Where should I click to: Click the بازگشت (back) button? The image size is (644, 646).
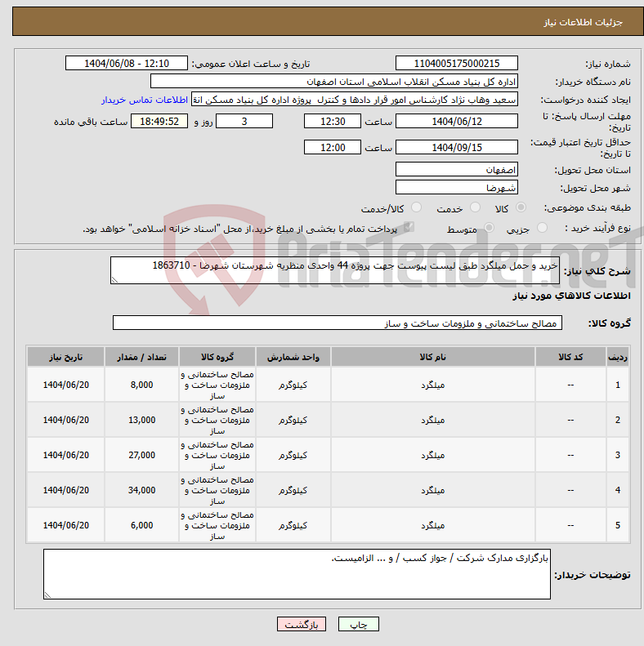(x=302, y=624)
